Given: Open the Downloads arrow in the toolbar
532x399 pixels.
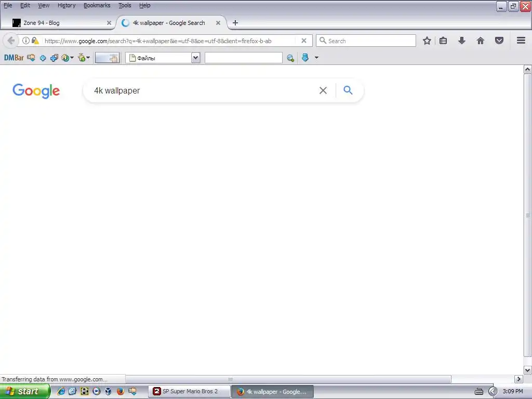Looking at the screenshot, I should click(x=461, y=41).
